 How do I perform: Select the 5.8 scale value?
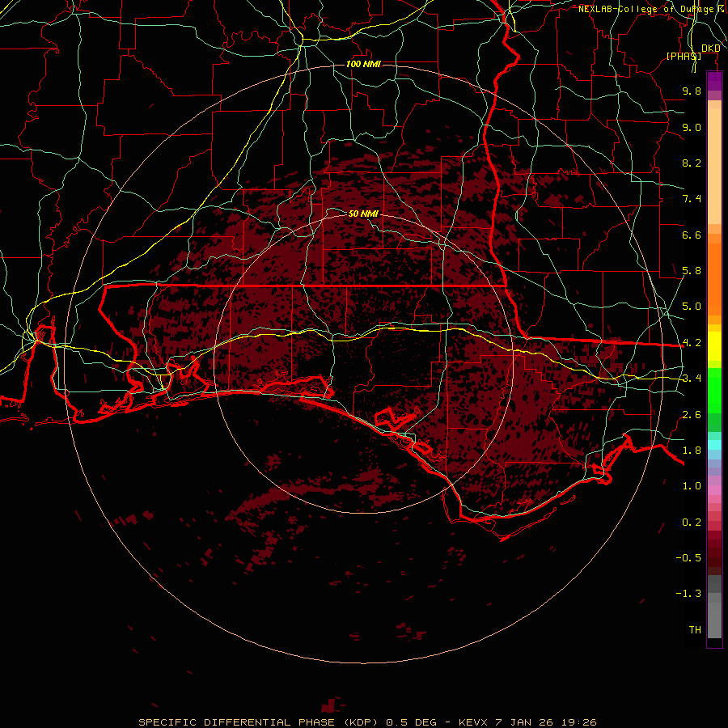point(692,271)
